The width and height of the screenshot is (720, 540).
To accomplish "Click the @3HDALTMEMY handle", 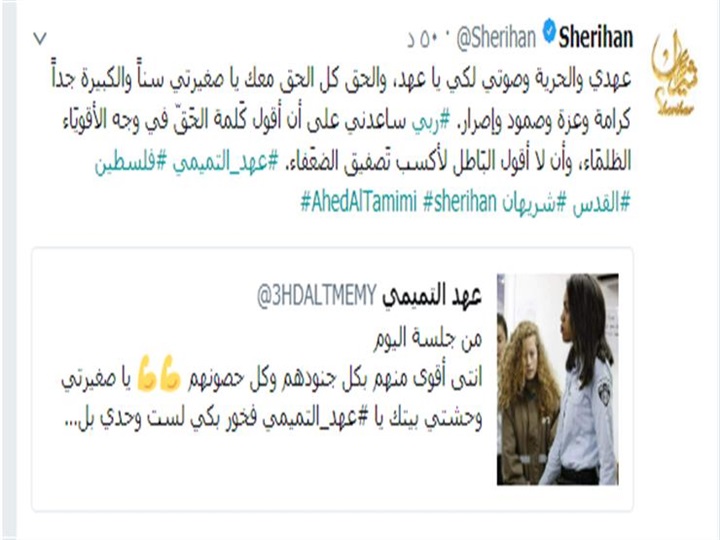I will (317, 296).
